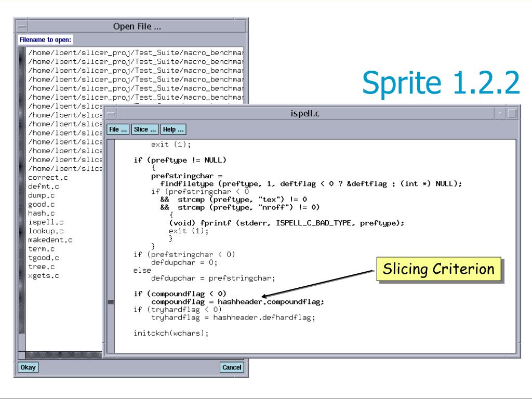Screen dimensions: 532x399
Task: Select makedent.c in the file list
Action: click(x=50, y=240)
